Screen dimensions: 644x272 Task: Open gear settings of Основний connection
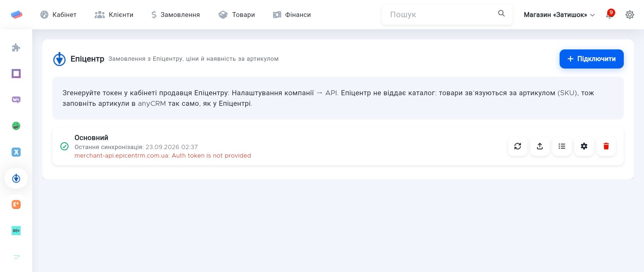(x=584, y=146)
